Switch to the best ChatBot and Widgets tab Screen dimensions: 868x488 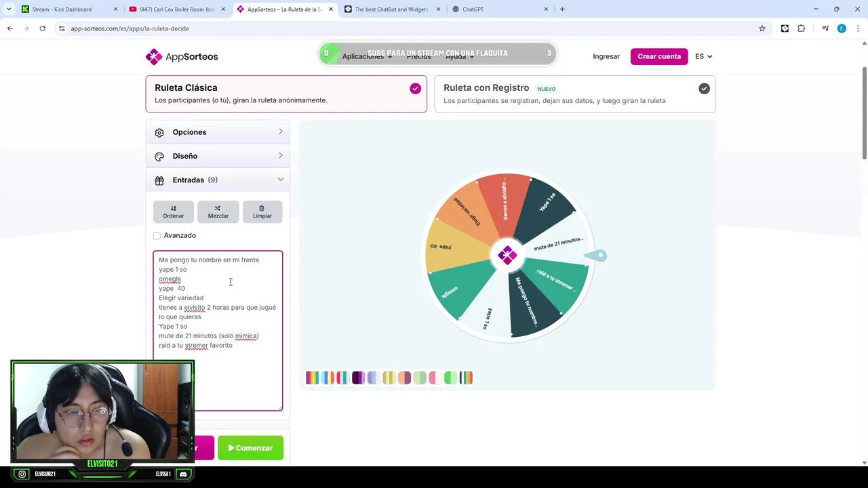392,9
